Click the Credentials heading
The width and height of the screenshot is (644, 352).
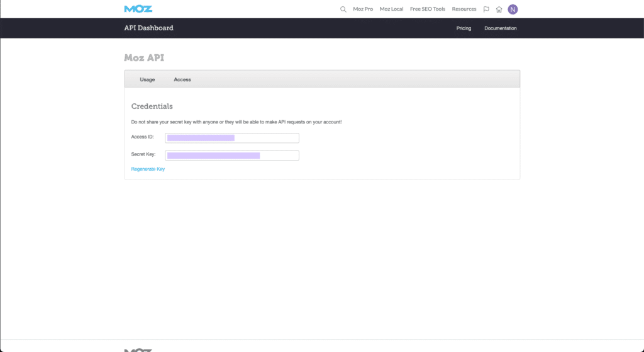tap(152, 106)
